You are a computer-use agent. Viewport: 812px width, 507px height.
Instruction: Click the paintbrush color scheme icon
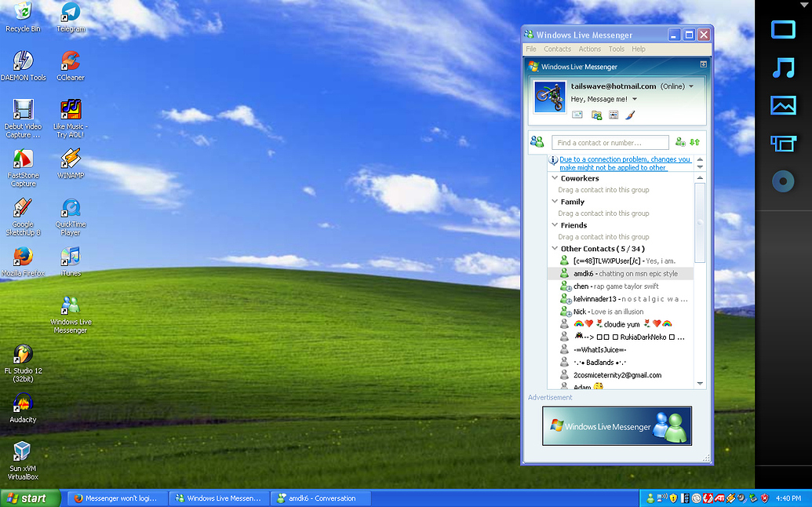tap(630, 115)
